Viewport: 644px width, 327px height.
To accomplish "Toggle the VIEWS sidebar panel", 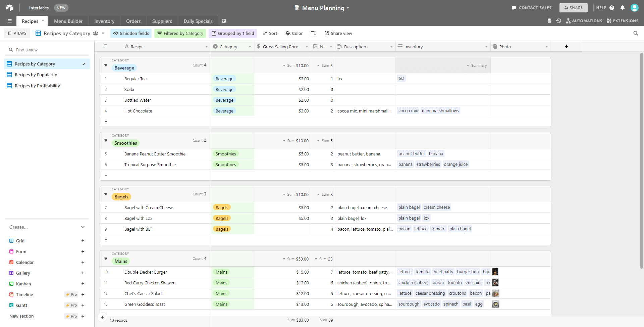I will tap(17, 33).
